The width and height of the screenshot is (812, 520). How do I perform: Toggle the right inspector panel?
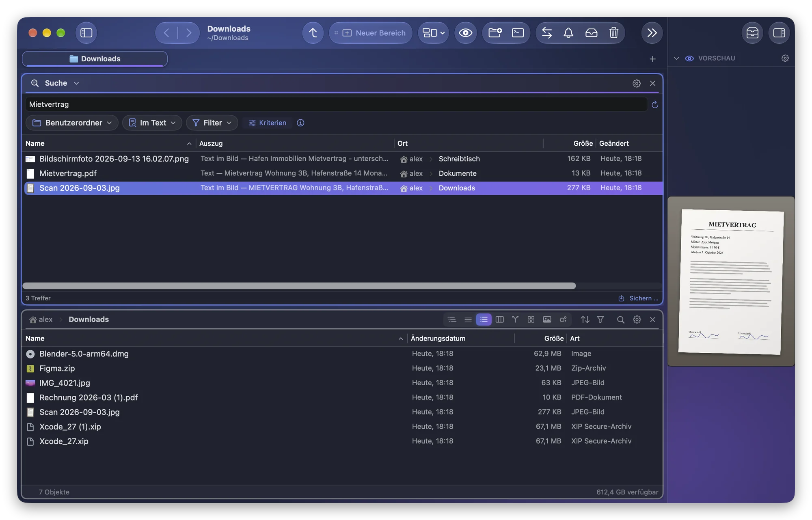tap(779, 33)
